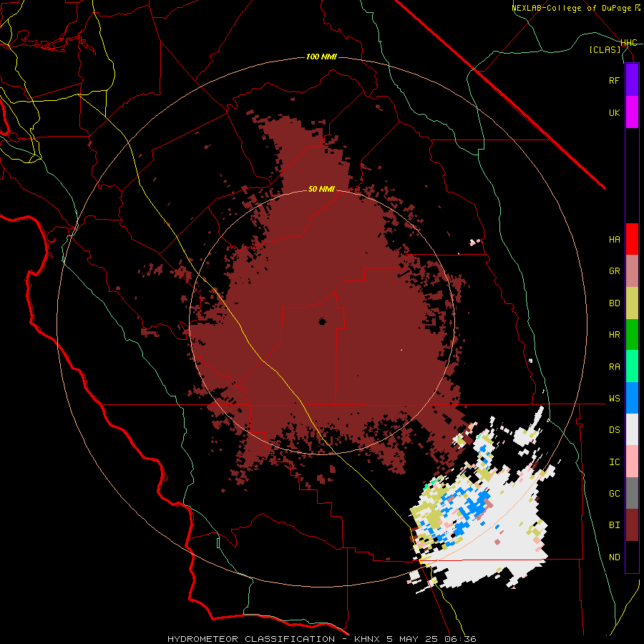Click the dark red BI legend swatch
Screen dimensions: 644x644
[x=632, y=525]
